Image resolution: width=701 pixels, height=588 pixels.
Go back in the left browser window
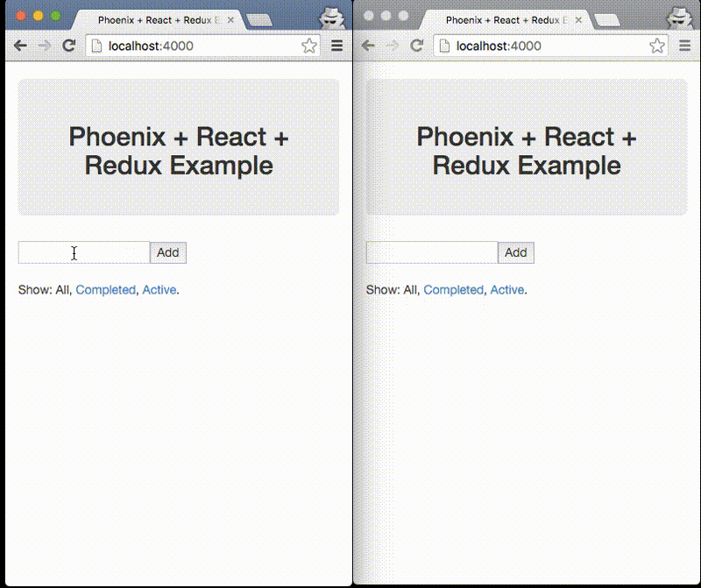click(20, 46)
